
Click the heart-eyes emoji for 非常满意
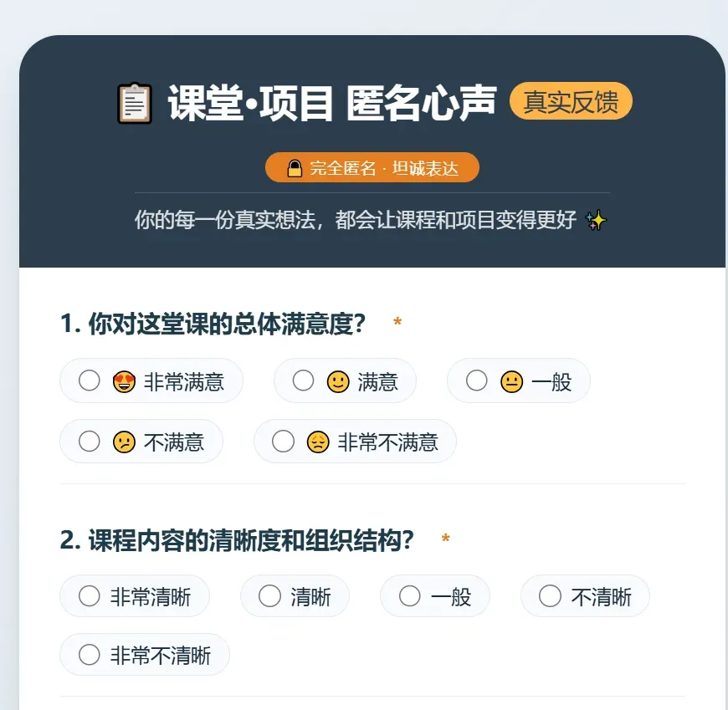click(x=124, y=382)
